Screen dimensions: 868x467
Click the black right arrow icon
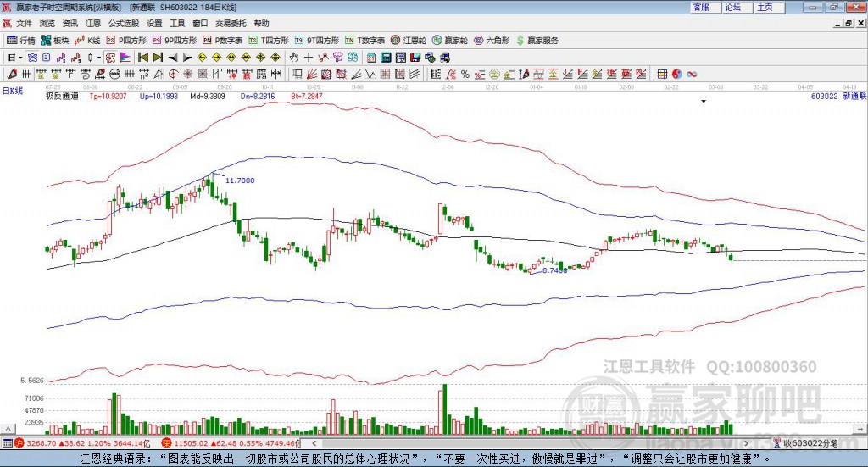click(187, 58)
